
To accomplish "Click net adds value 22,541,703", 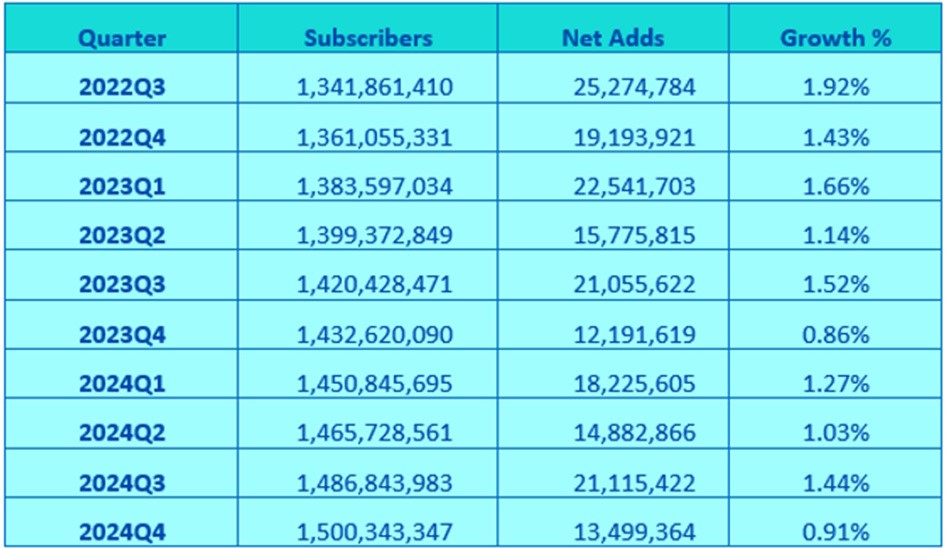I will coord(634,186).
